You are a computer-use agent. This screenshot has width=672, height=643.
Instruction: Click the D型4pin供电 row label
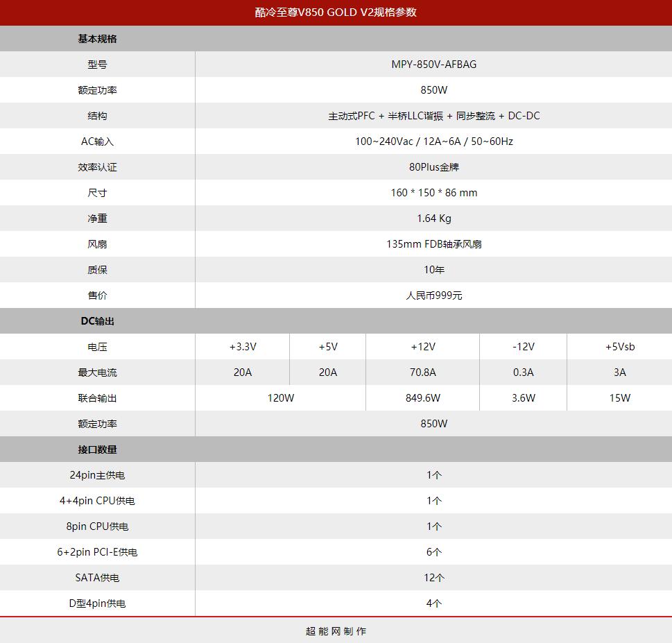coord(97,603)
